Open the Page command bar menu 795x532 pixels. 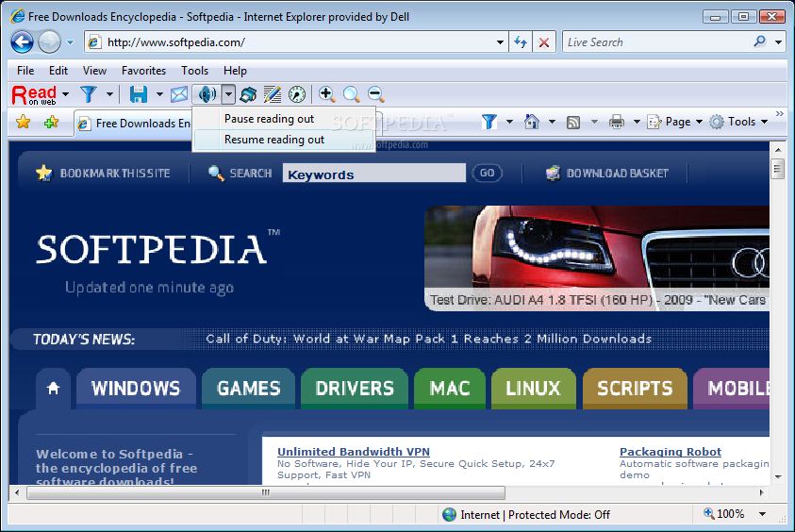click(x=675, y=122)
